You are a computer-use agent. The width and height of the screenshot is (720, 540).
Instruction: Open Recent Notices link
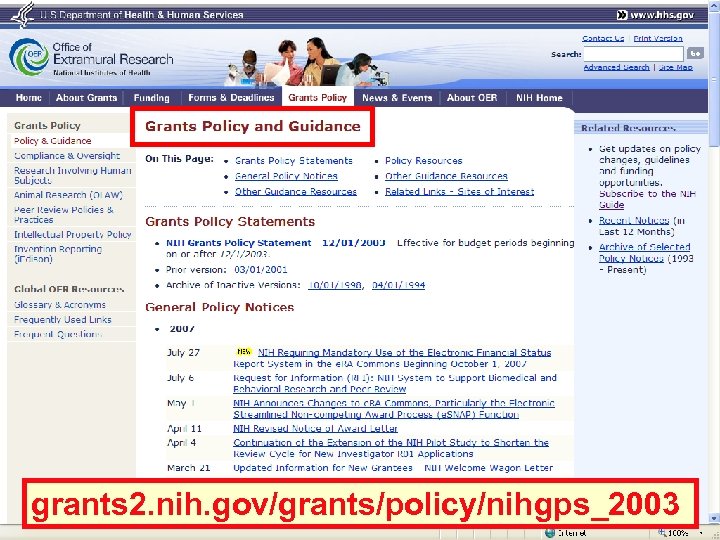pos(634,220)
